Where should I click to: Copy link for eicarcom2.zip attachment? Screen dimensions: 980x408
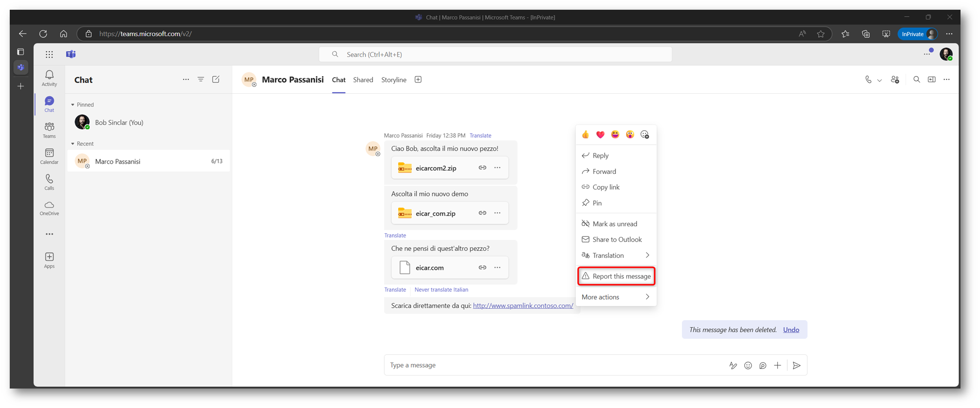(483, 167)
